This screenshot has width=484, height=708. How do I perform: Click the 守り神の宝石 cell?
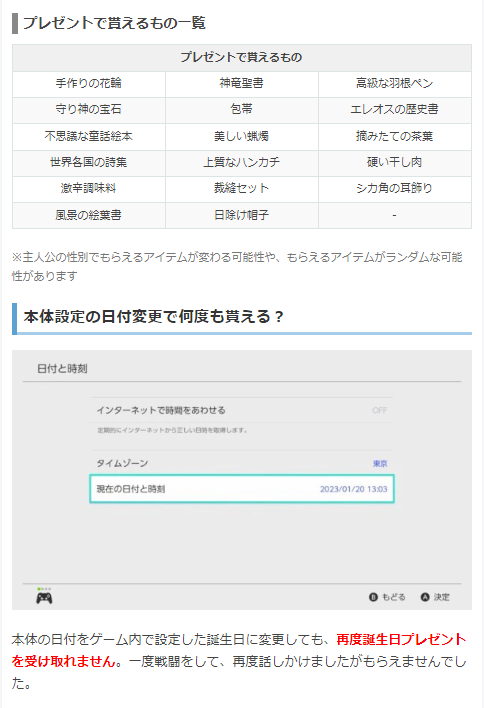click(88, 110)
